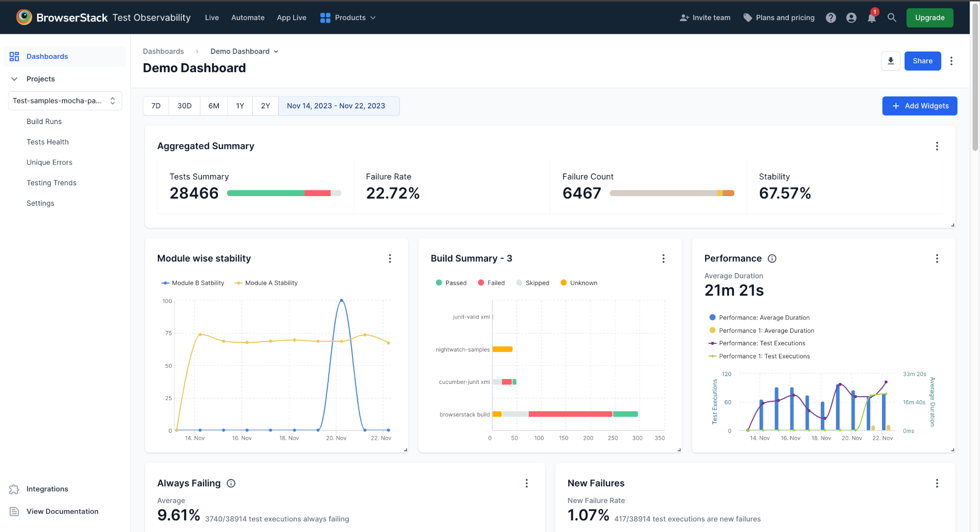This screenshot has height=532, width=980.
Task: Click the search magnifier icon
Action: coord(892,18)
